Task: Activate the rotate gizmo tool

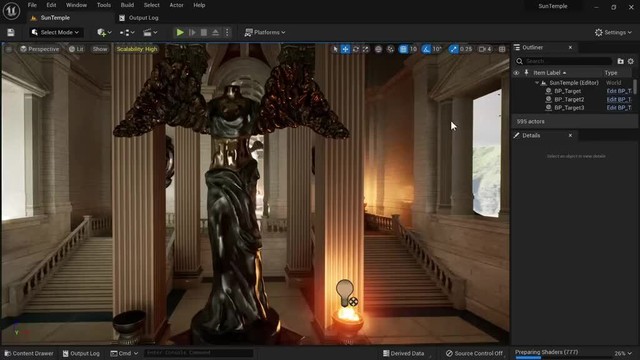Action: pyautogui.click(x=356, y=49)
